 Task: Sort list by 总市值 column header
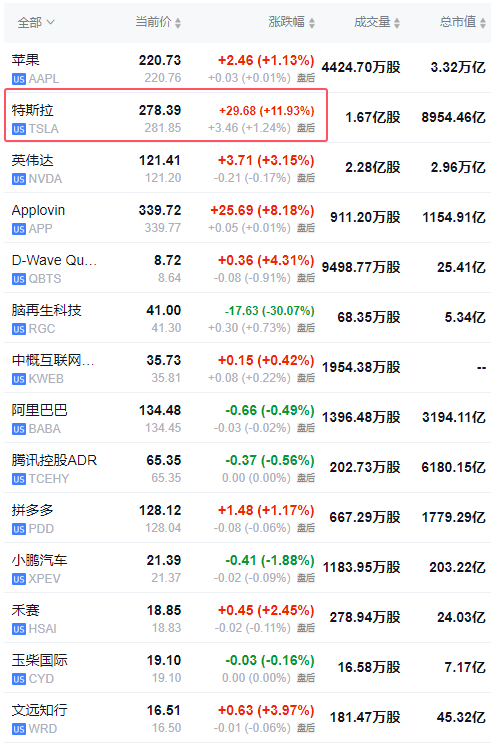pos(462,22)
